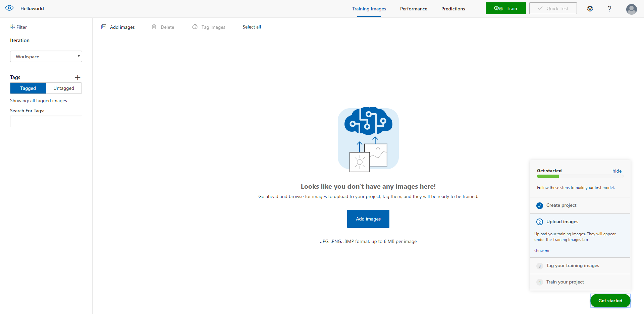Viewport: 644px width, 314px height.
Task: Click the Get started progress bar
Action: [x=580, y=176]
